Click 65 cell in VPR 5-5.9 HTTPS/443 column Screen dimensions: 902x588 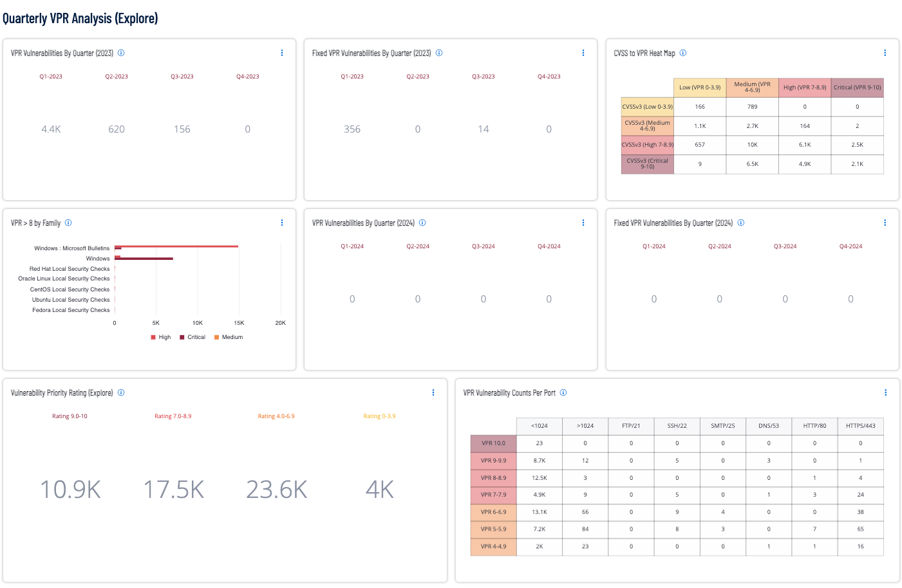tap(861, 529)
